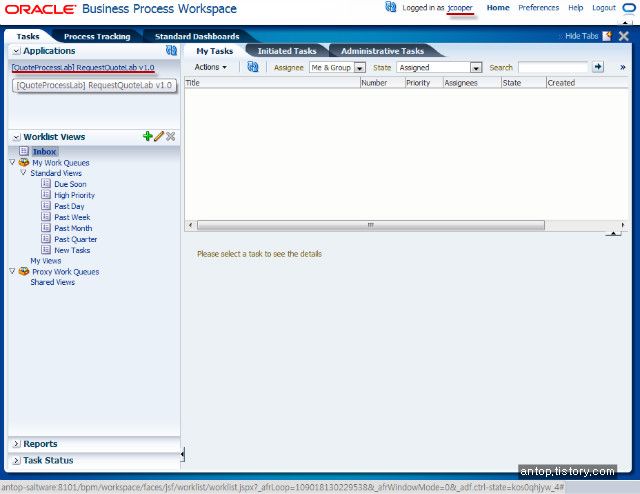The image size is (640, 494).
Task: Collapse the left side panel via the splitter arrow
Action: tap(182, 454)
